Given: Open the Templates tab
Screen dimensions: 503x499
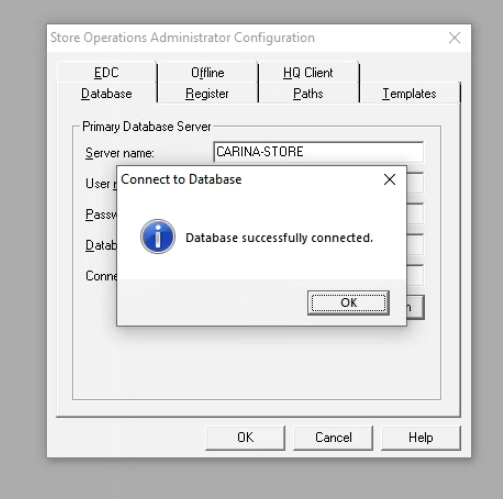Looking at the screenshot, I should point(409,94).
